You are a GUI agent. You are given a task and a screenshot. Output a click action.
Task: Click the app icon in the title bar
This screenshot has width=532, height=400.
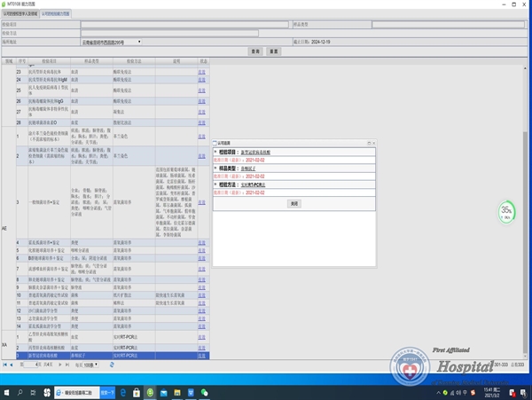point(4,4)
